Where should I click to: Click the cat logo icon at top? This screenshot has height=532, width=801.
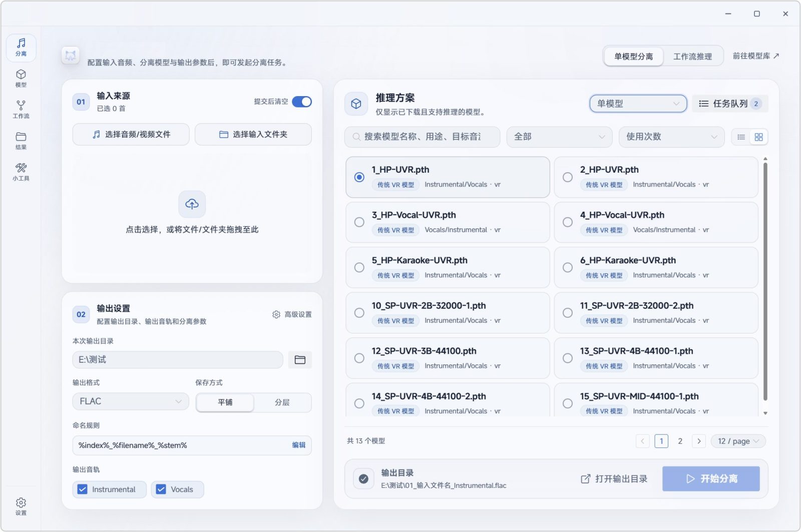71,56
